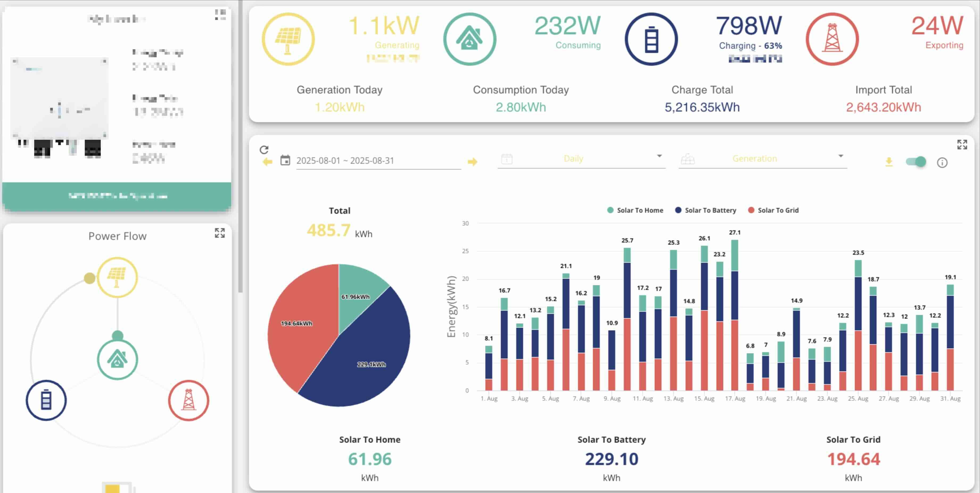Click the teal button under inverter image

pos(117,196)
